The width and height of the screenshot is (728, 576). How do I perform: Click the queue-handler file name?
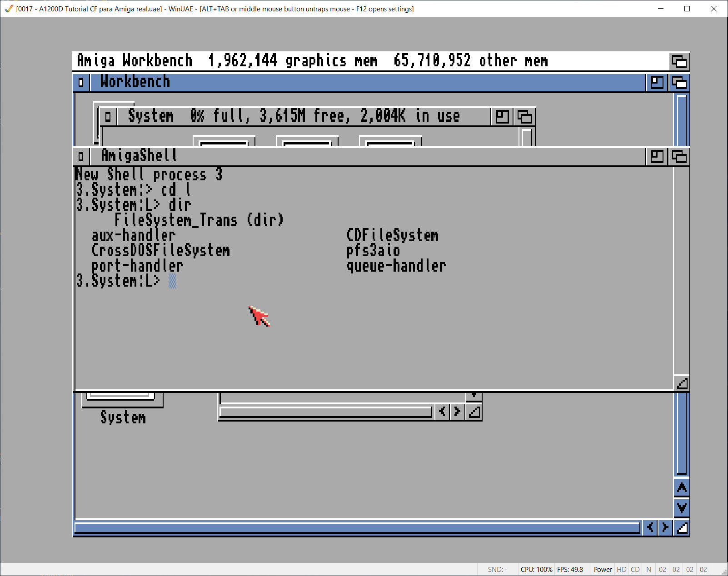[396, 266]
